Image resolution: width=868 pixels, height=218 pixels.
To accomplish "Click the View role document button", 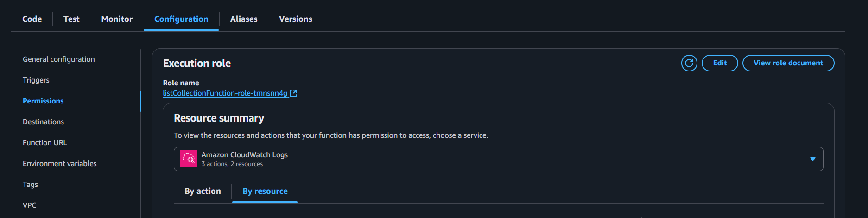I will [x=788, y=63].
